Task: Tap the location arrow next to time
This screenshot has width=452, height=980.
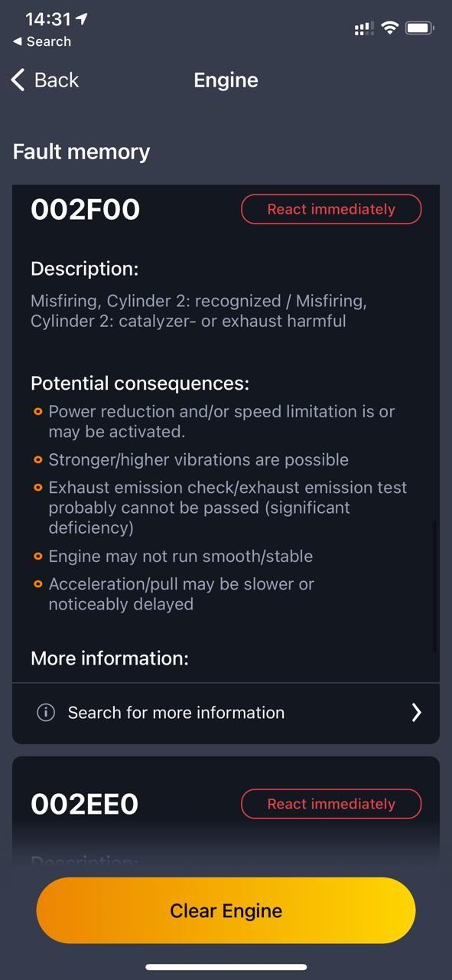Action: tap(82, 18)
